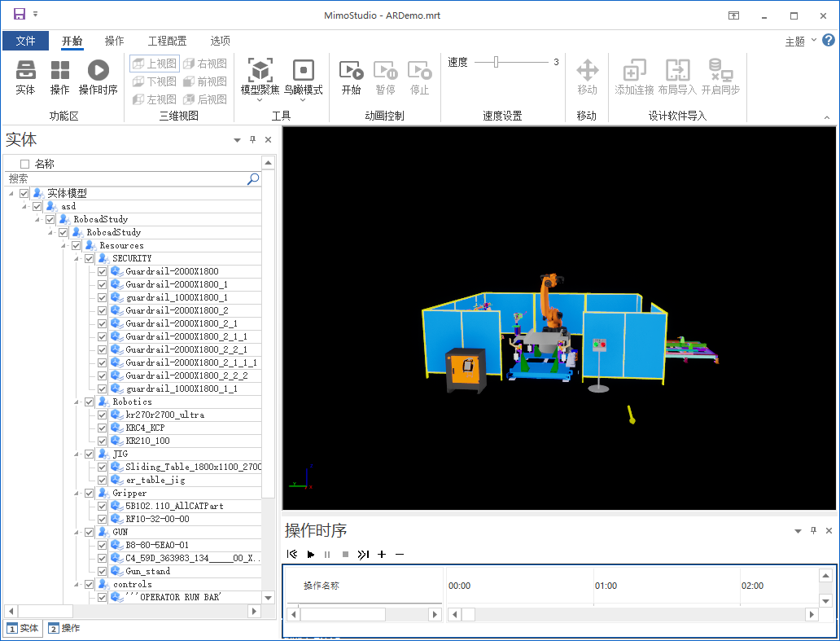
Task: Click the play icon in 操作时序 panel
Action: [x=310, y=555]
